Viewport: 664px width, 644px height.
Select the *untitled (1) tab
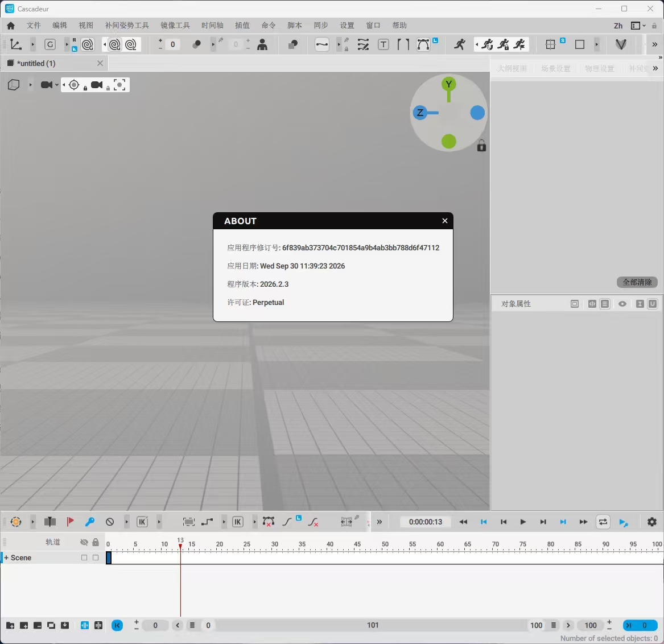click(x=54, y=64)
